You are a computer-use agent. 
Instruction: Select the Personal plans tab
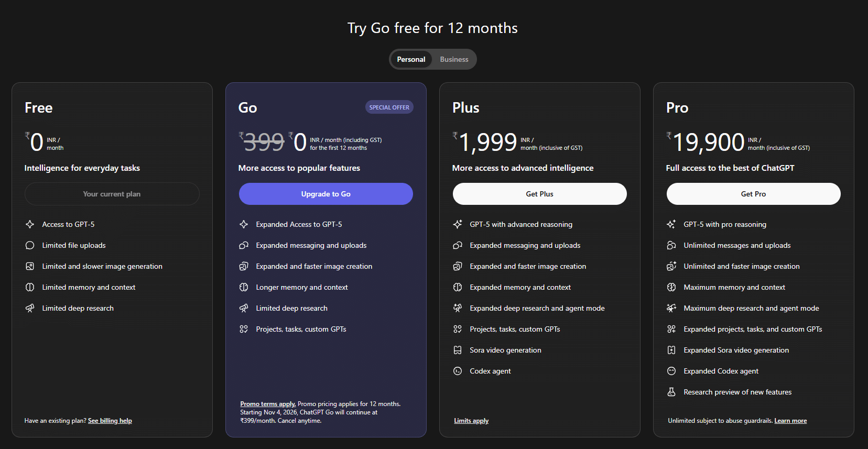pyautogui.click(x=411, y=59)
